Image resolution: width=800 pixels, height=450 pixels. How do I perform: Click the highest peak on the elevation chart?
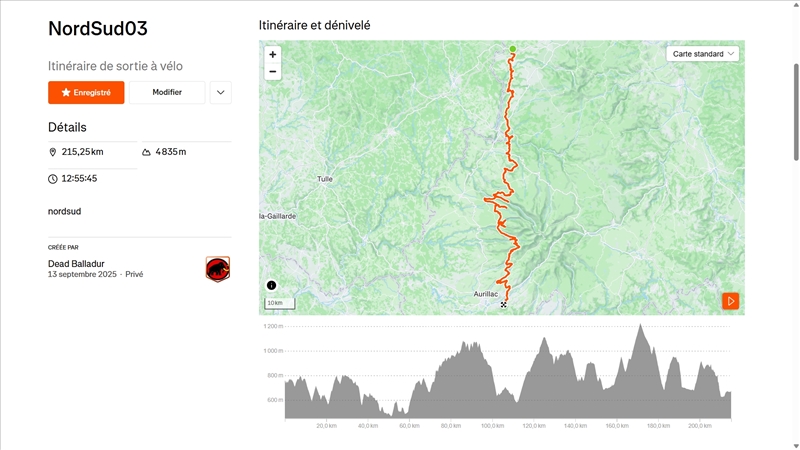pyautogui.click(x=640, y=327)
